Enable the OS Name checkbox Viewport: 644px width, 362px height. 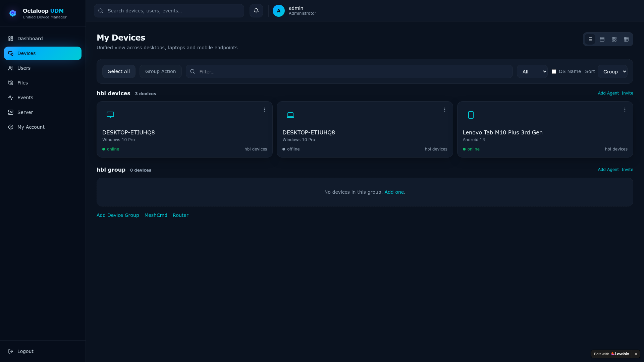554,71
